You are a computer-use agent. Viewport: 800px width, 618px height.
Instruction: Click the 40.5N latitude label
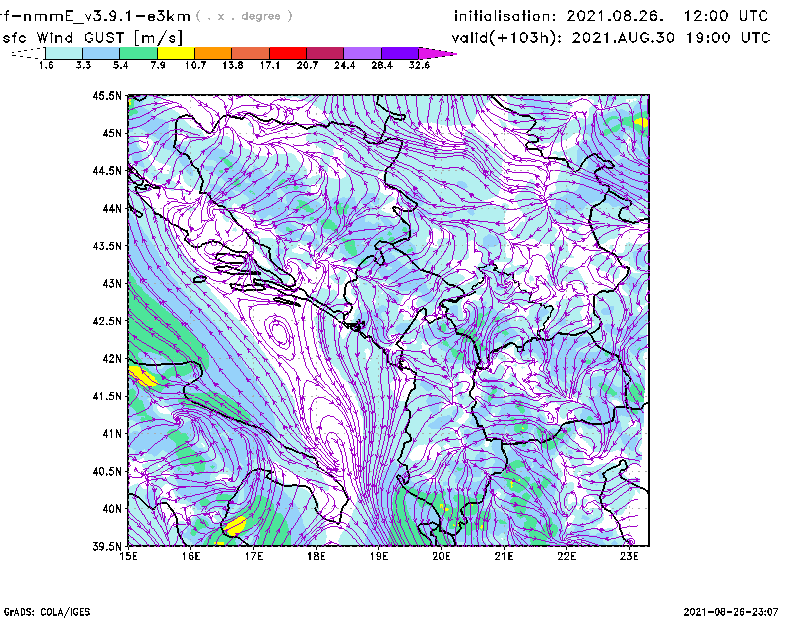[107, 471]
